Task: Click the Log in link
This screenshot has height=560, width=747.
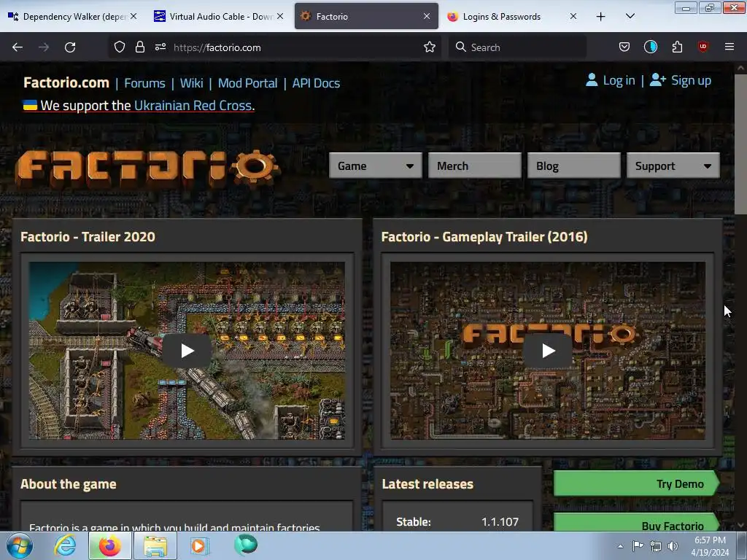Action: (x=611, y=80)
